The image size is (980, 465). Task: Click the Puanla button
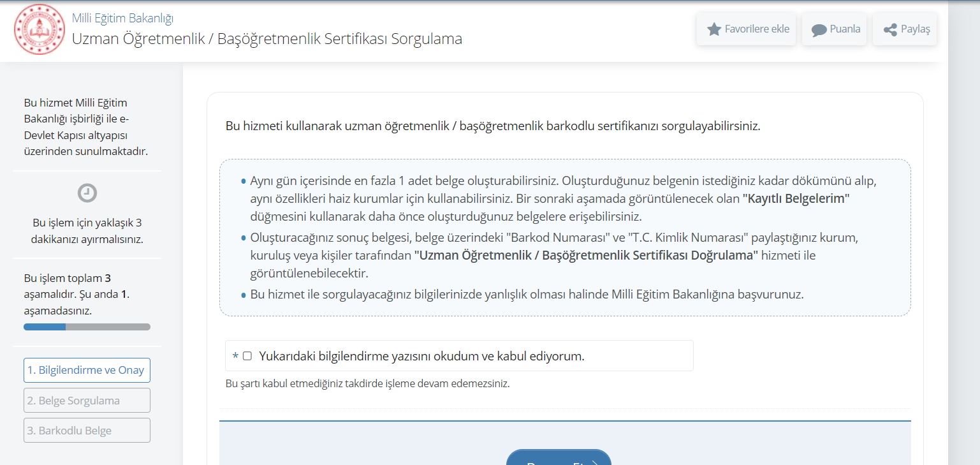click(834, 28)
